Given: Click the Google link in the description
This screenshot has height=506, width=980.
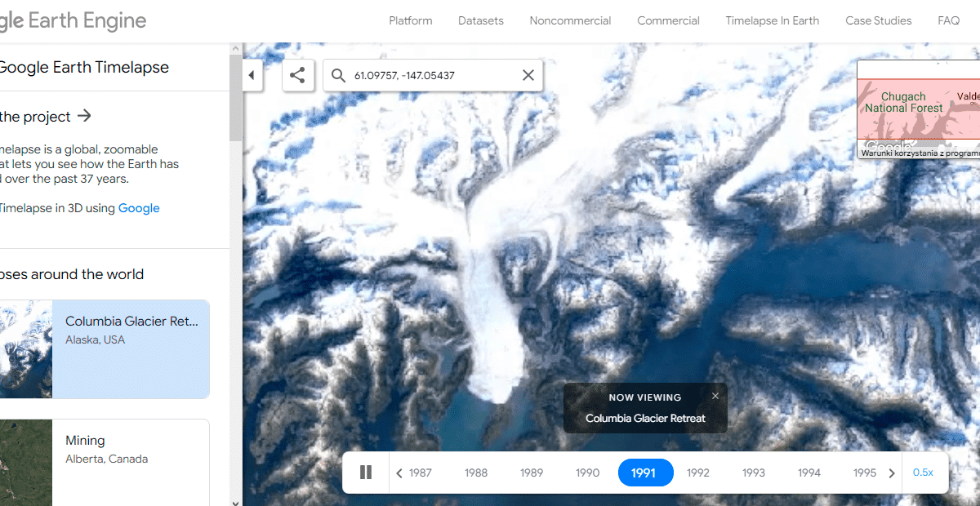Looking at the screenshot, I should pos(139,208).
